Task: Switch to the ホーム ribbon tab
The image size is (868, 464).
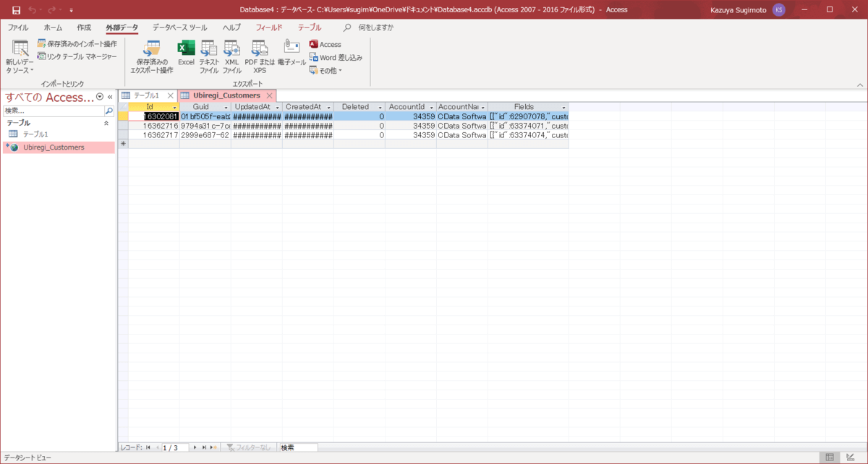Action: (53, 27)
